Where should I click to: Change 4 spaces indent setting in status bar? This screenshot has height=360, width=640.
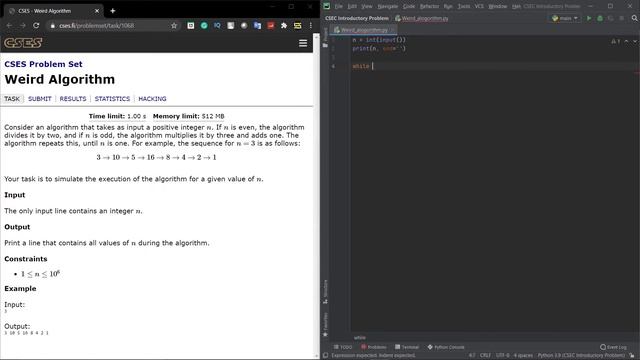(523, 356)
